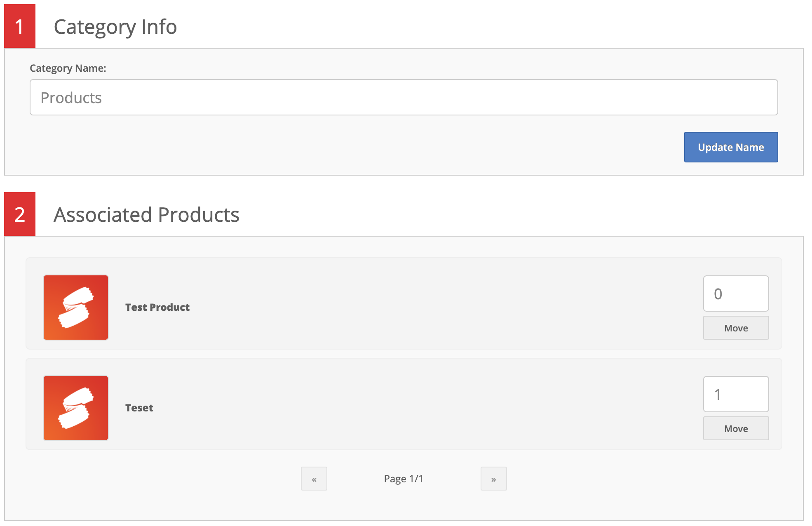Click the Associated Products section heading

(x=146, y=215)
